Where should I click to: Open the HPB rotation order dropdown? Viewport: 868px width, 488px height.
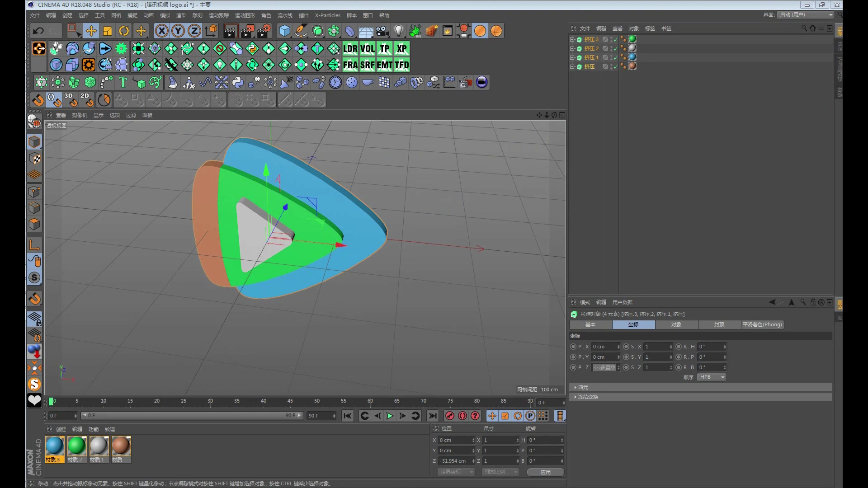(712, 377)
